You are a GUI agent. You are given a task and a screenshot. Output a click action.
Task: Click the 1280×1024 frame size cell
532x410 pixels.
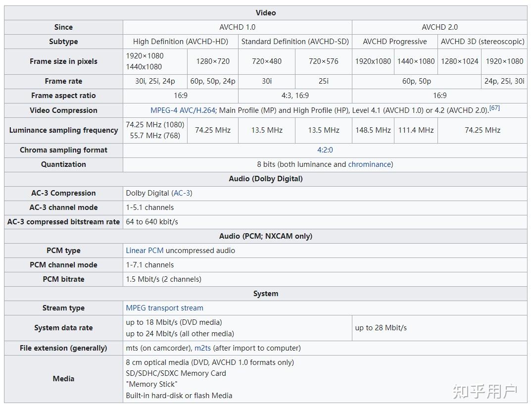tap(459, 61)
